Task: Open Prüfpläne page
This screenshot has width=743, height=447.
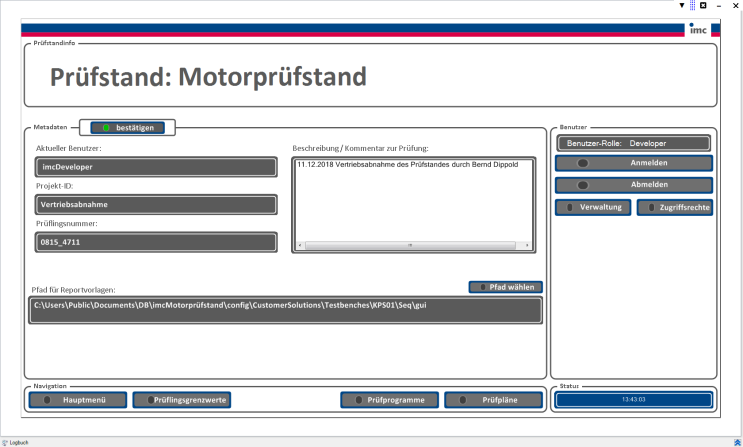Action: (x=494, y=400)
